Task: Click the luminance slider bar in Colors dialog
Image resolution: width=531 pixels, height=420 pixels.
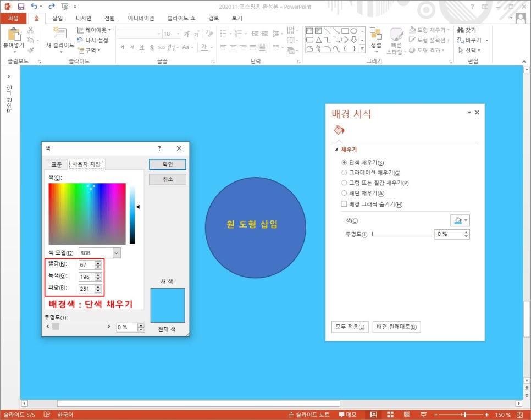Action: pos(132,215)
